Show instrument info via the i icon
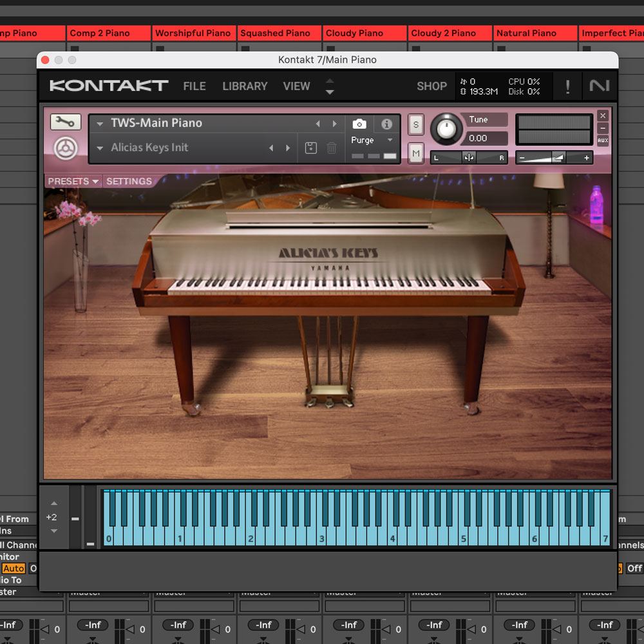Viewport: 644px width, 644px height. [x=386, y=124]
